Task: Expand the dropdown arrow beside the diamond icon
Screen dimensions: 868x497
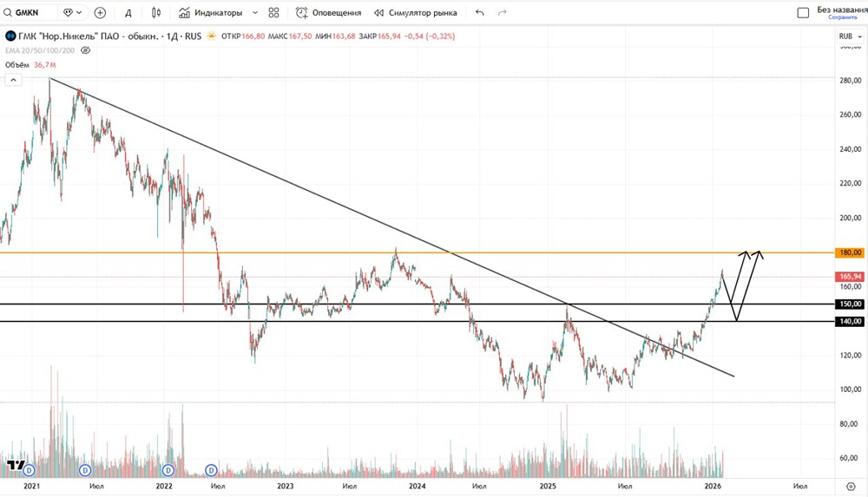Action: [79, 12]
